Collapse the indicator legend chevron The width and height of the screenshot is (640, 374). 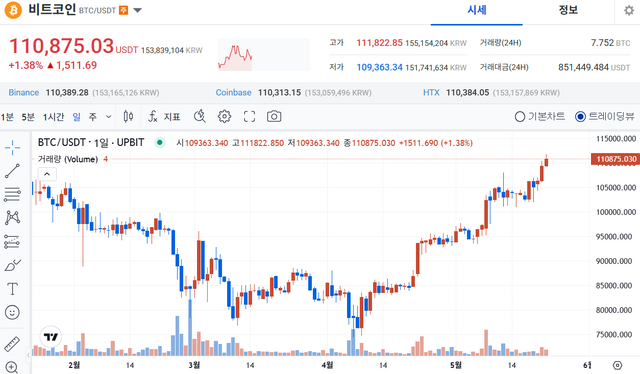tap(47, 174)
